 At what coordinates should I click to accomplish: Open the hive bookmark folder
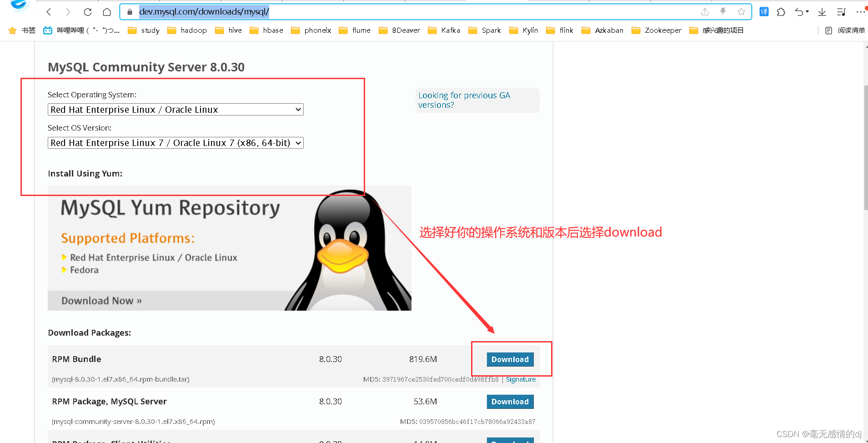pos(228,30)
